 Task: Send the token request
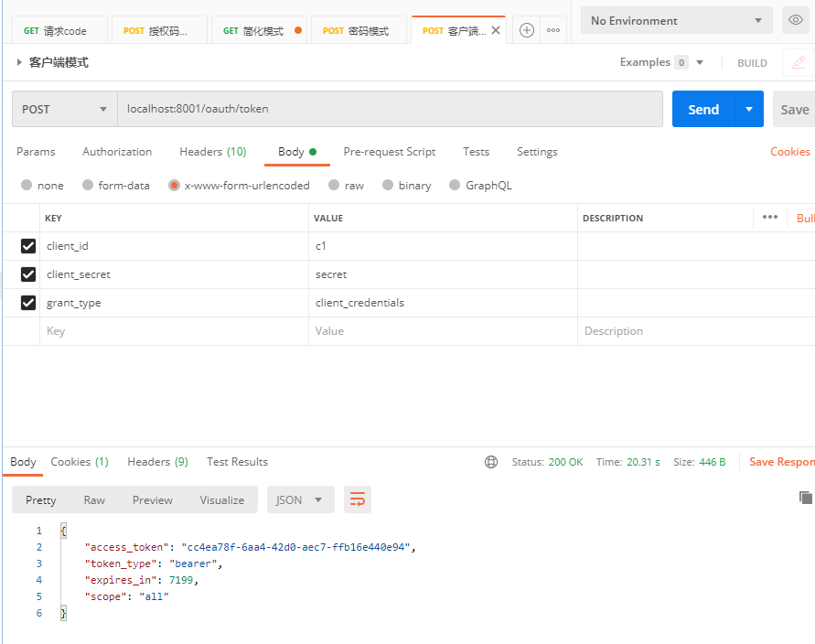click(x=702, y=108)
